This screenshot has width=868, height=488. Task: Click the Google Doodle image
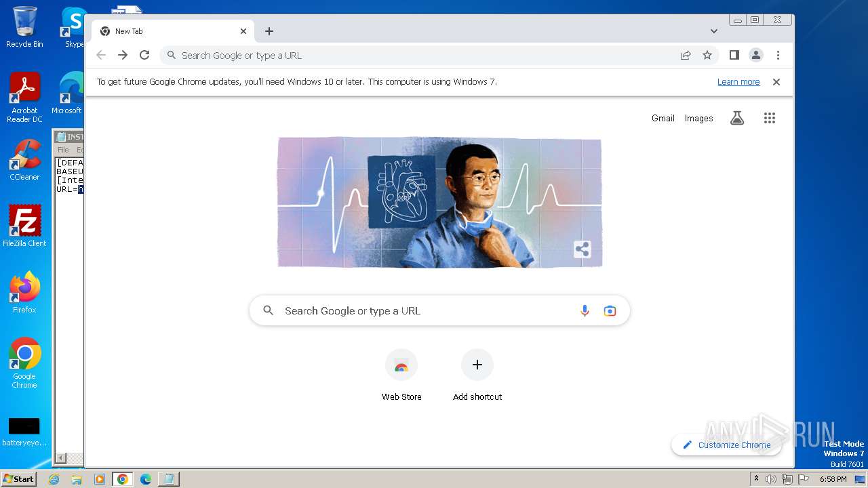[x=439, y=202]
